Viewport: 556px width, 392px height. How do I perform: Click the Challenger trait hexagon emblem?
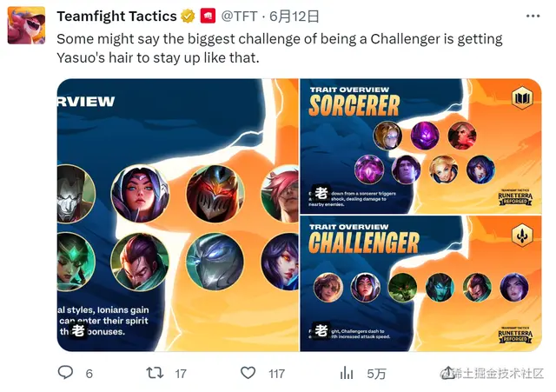[522, 235]
